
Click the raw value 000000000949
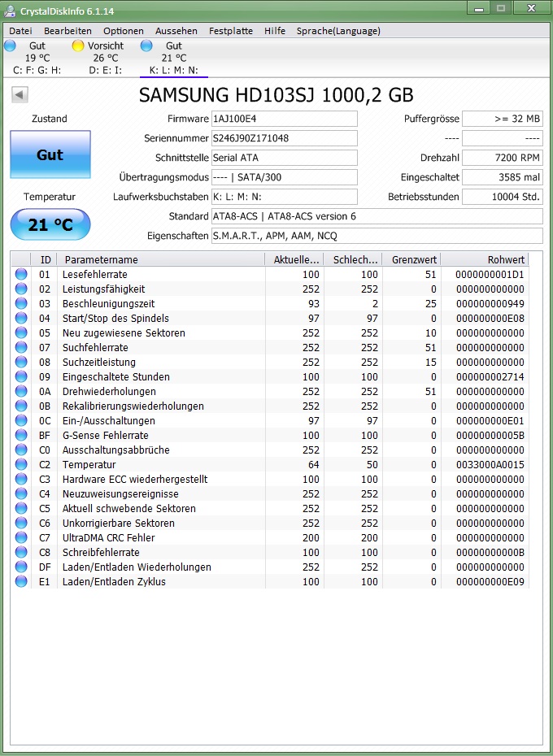(x=490, y=304)
